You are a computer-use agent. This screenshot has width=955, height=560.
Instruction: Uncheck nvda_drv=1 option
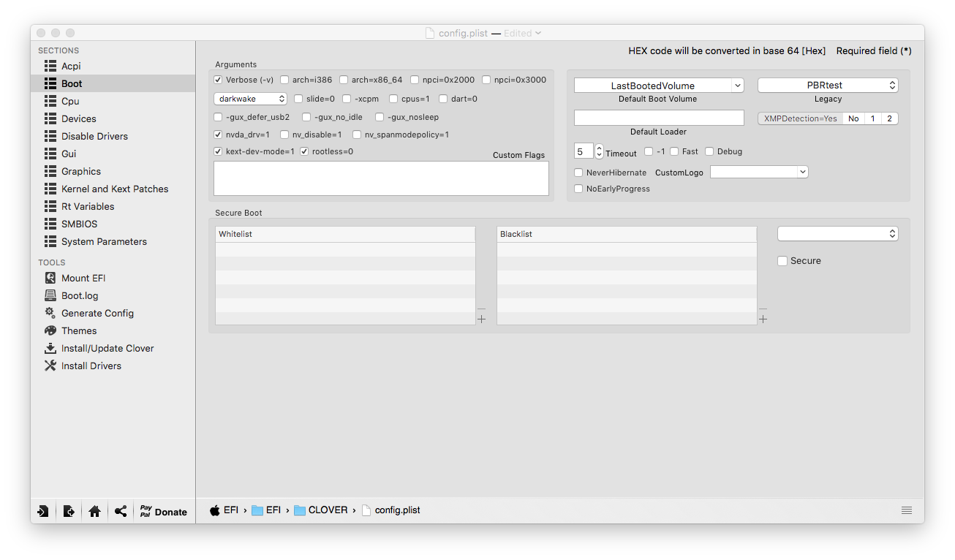218,135
